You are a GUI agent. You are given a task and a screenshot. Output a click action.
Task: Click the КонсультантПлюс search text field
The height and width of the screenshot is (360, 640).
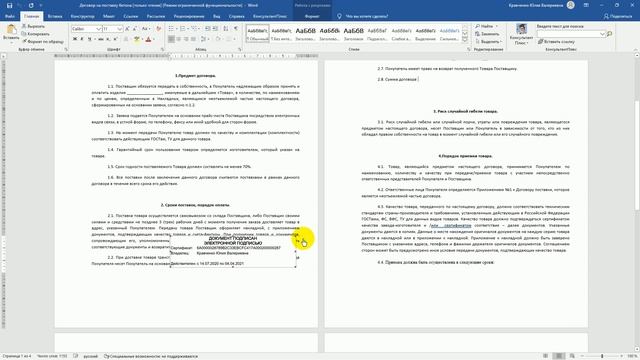point(571,34)
